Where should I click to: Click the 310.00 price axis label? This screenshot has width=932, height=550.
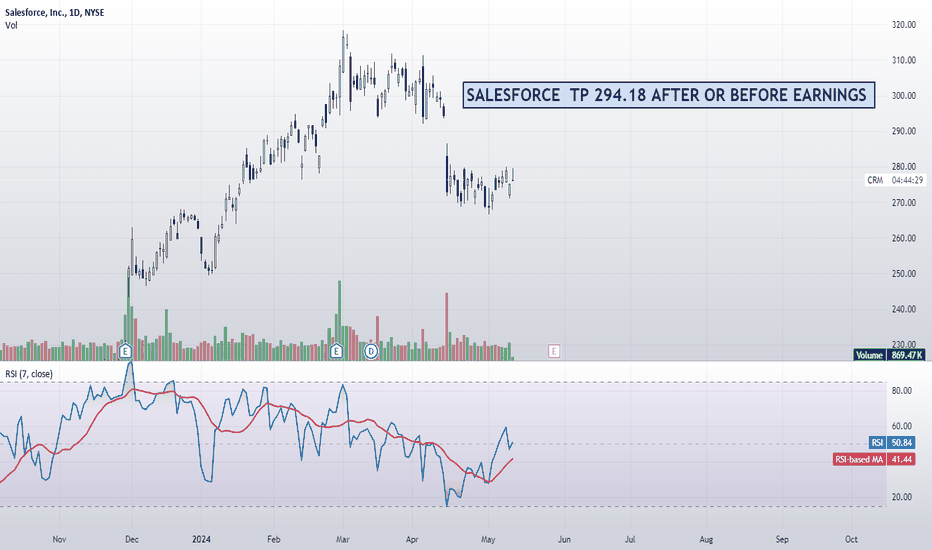[903, 61]
